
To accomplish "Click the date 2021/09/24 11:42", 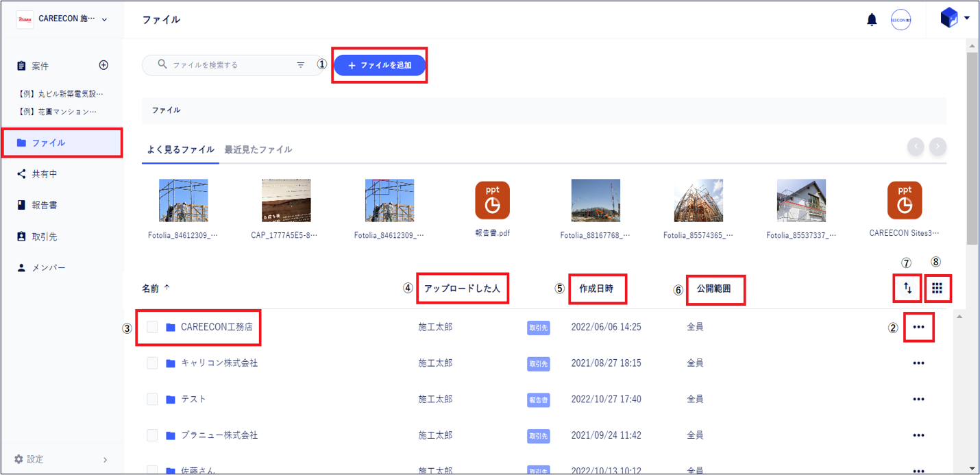I will pos(606,435).
